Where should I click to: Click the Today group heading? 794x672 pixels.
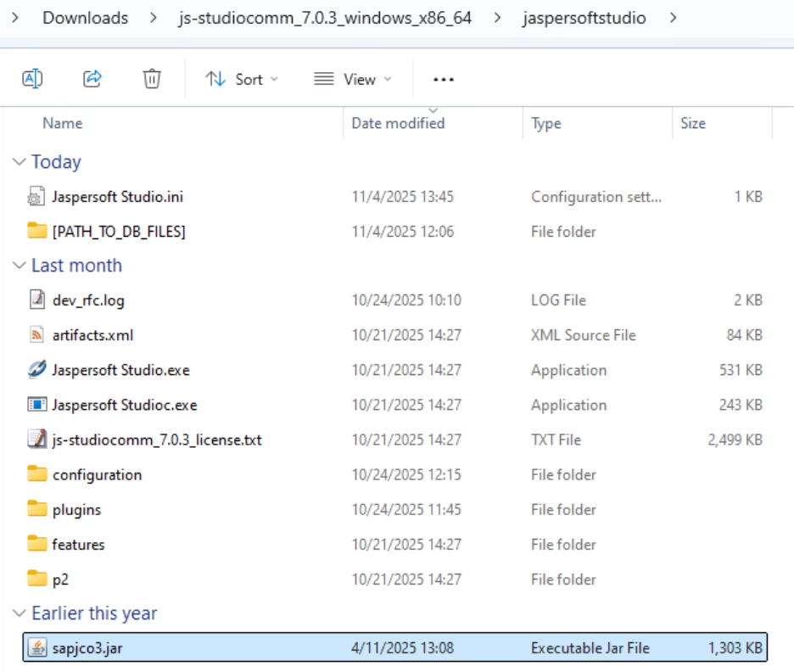click(56, 162)
